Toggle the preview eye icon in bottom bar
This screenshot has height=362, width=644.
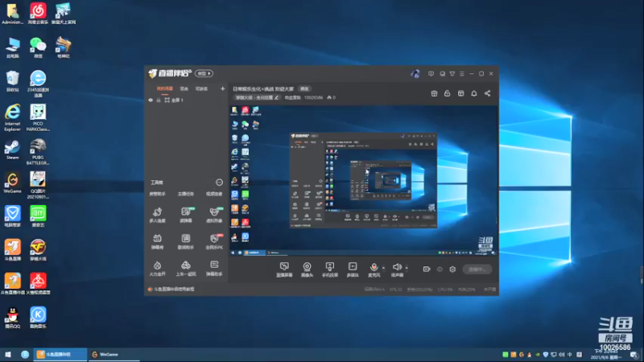point(440,269)
